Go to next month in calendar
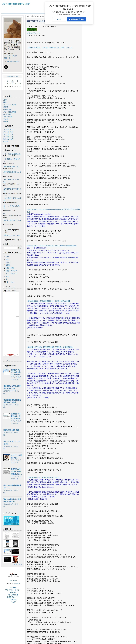136x644 pixels. coord(18,77)
